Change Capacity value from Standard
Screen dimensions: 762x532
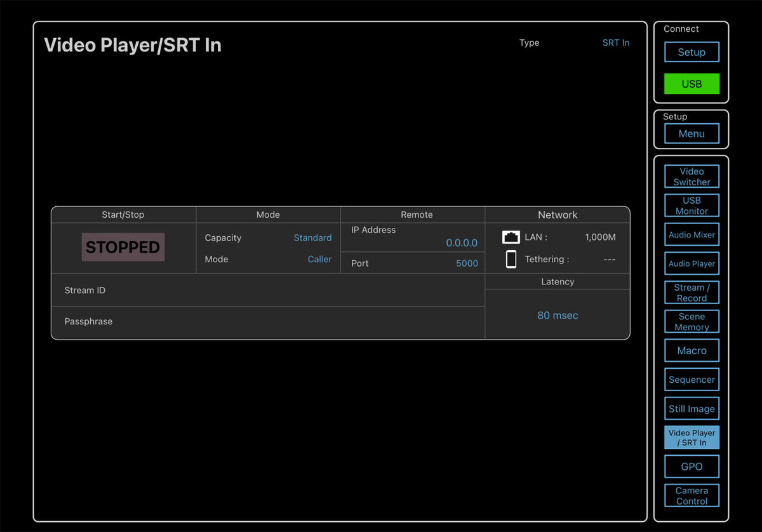pyautogui.click(x=312, y=238)
